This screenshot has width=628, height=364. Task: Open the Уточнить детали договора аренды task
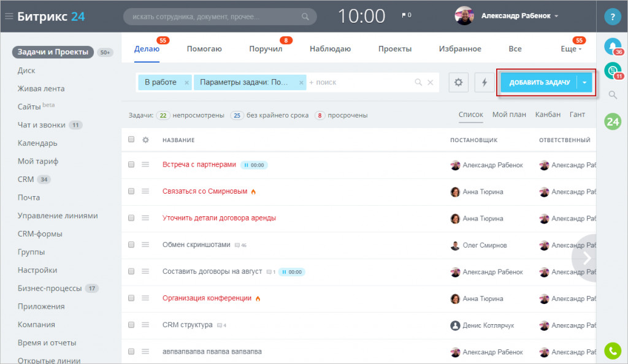(219, 218)
